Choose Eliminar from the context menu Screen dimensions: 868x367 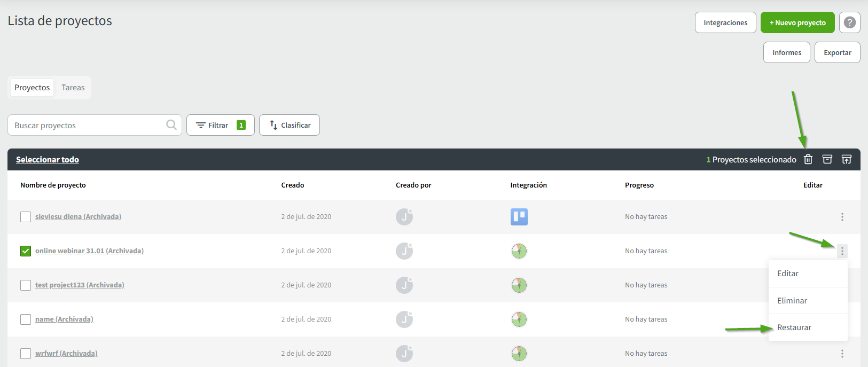pyautogui.click(x=792, y=301)
